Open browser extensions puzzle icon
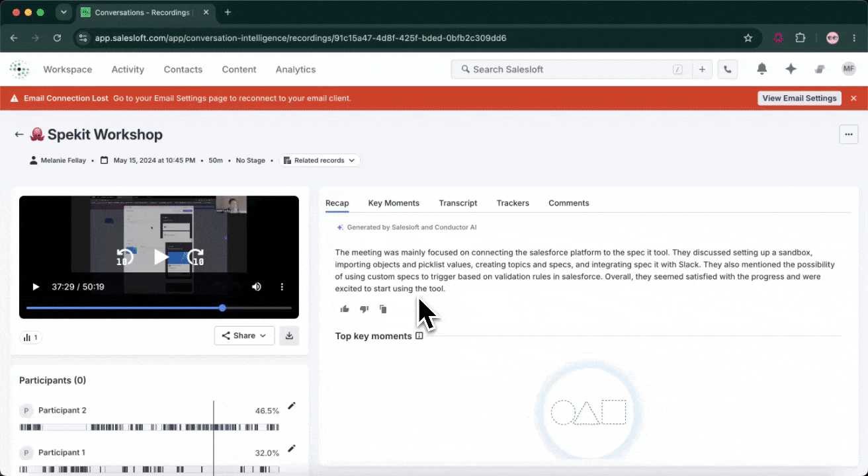868x476 pixels. pyautogui.click(x=800, y=38)
